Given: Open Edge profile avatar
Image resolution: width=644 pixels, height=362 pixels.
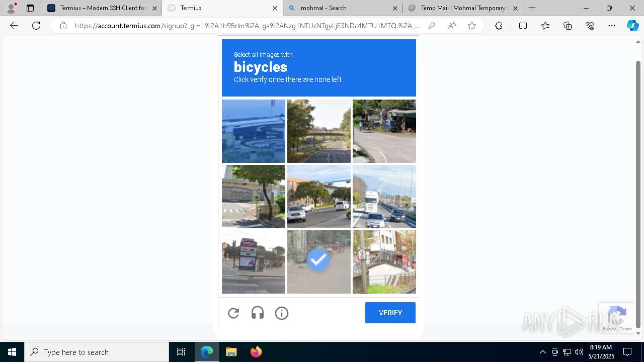Looking at the screenshot, I should coord(11,8).
